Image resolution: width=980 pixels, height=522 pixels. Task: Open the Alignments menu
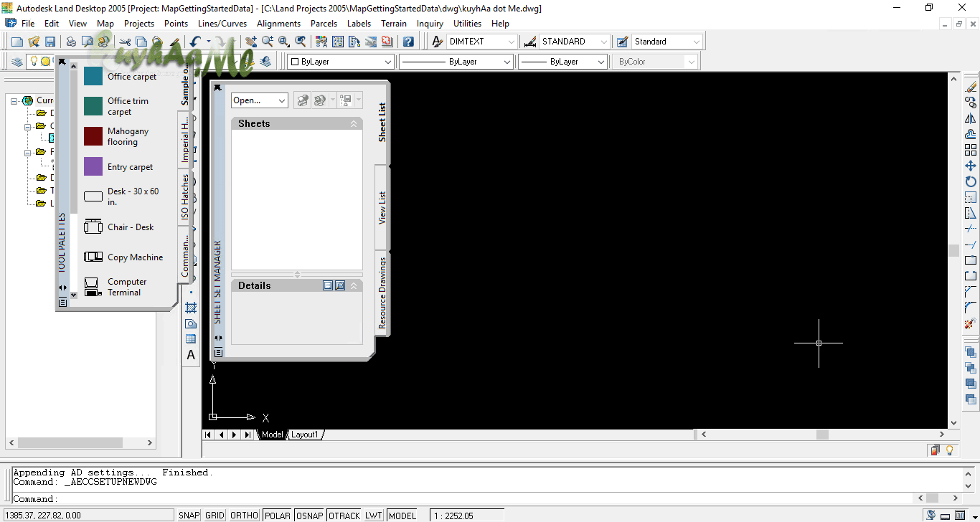click(279, 24)
